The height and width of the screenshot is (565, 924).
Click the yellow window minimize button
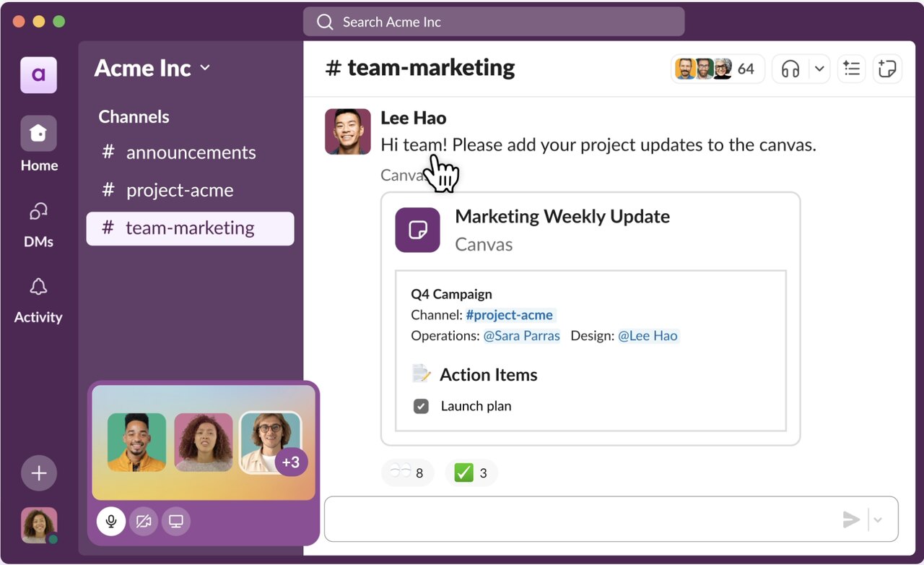[x=39, y=22]
